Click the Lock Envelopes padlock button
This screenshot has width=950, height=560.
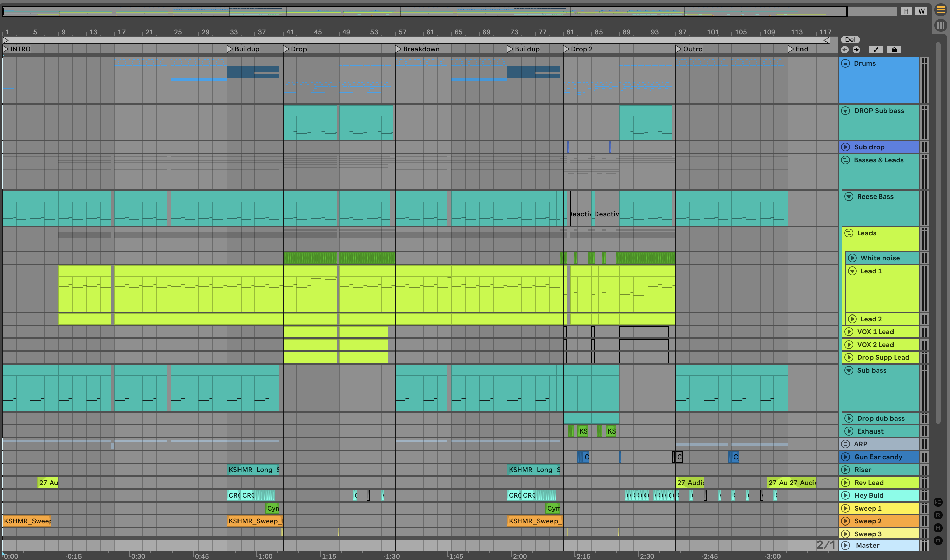pyautogui.click(x=894, y=50)
